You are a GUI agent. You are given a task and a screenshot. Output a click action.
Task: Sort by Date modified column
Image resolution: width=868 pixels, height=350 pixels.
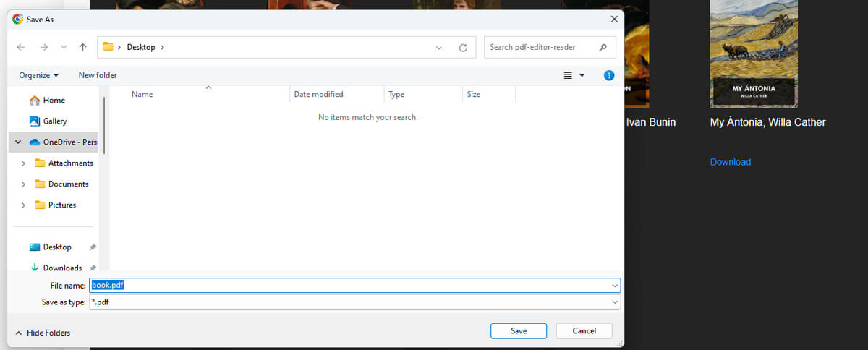click(318, 95)
